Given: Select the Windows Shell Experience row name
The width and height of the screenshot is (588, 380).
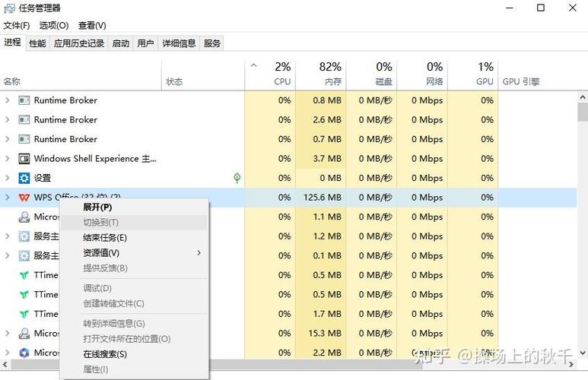Looking at the screenshot, I should 95,159.
